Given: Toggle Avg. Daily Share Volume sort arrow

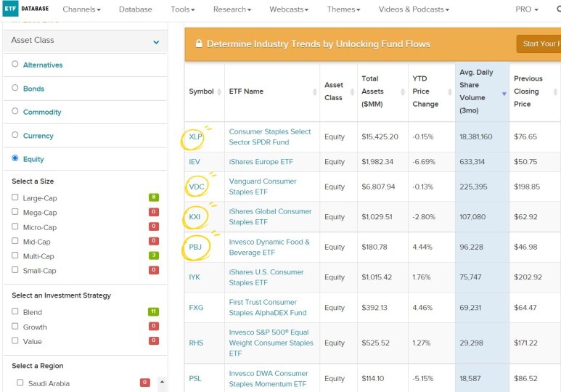Looking at the screenshot, I should [x=504, y=94].
